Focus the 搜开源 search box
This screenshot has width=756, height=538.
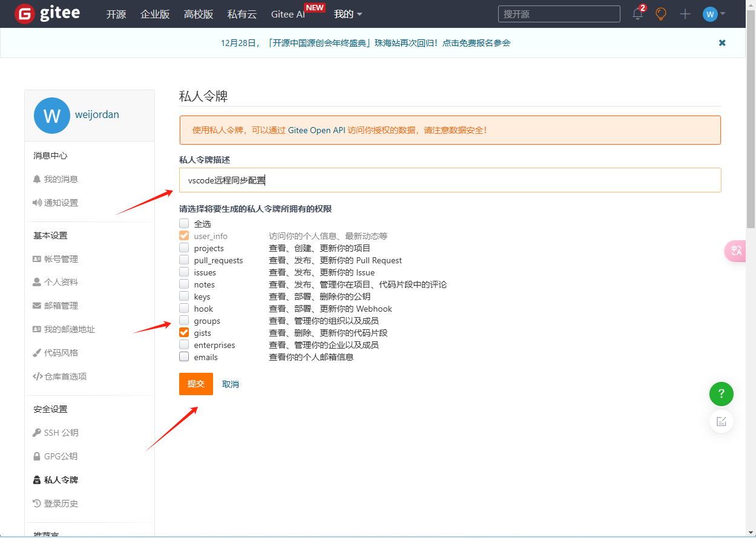click(x=559, y=14)
